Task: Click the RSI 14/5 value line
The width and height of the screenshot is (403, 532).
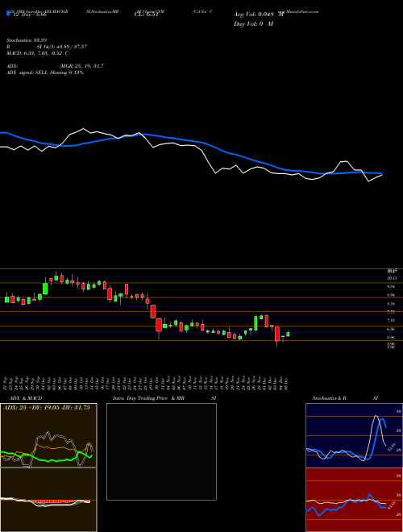Action: click(x=47, y=47)
